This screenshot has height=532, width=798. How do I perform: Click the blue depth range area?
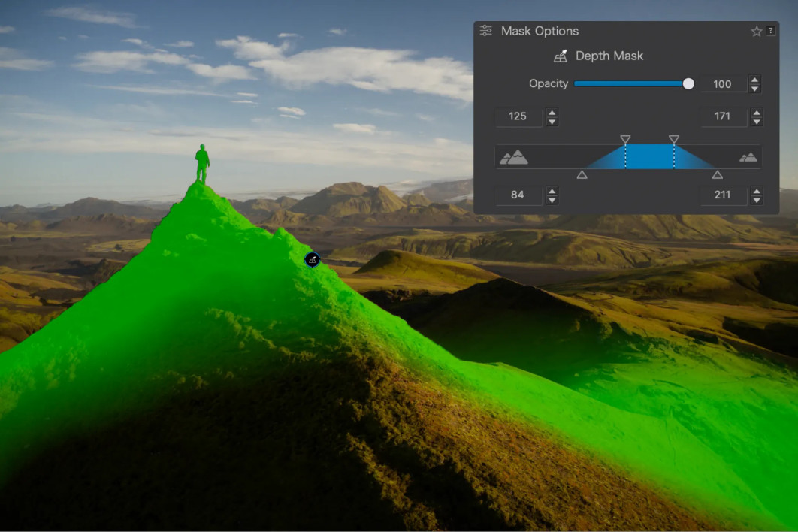coord(650,156)
